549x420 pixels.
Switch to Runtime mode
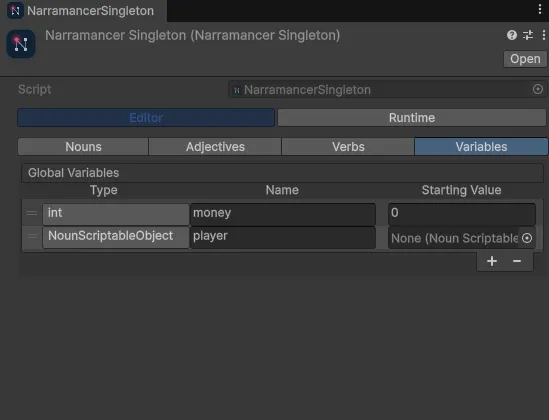pos(412,118)
